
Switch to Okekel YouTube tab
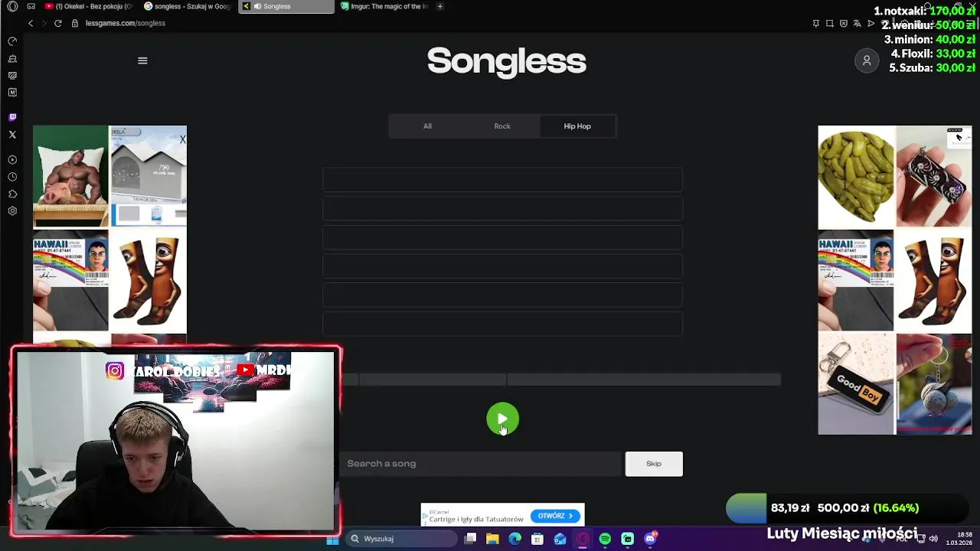tap(89, 6)
